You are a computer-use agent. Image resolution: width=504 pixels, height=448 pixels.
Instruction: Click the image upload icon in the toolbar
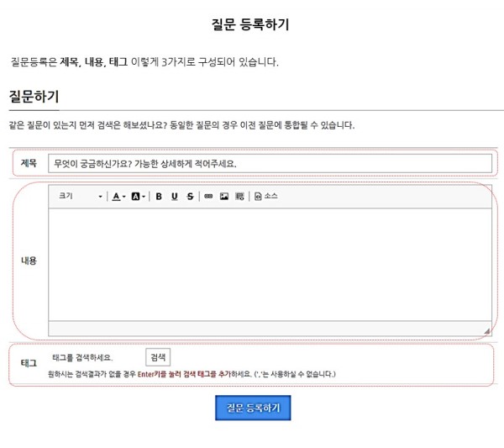point(239,196)
